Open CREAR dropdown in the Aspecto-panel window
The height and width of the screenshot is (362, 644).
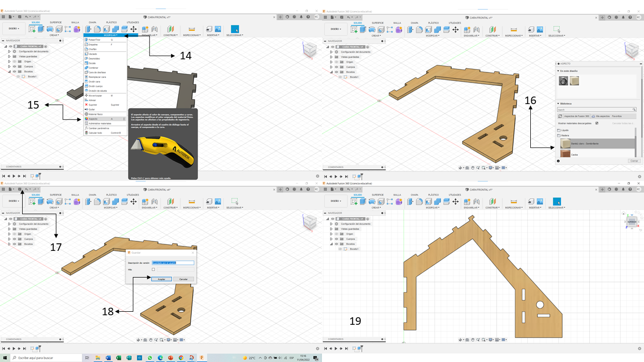[x=375, y=36]
